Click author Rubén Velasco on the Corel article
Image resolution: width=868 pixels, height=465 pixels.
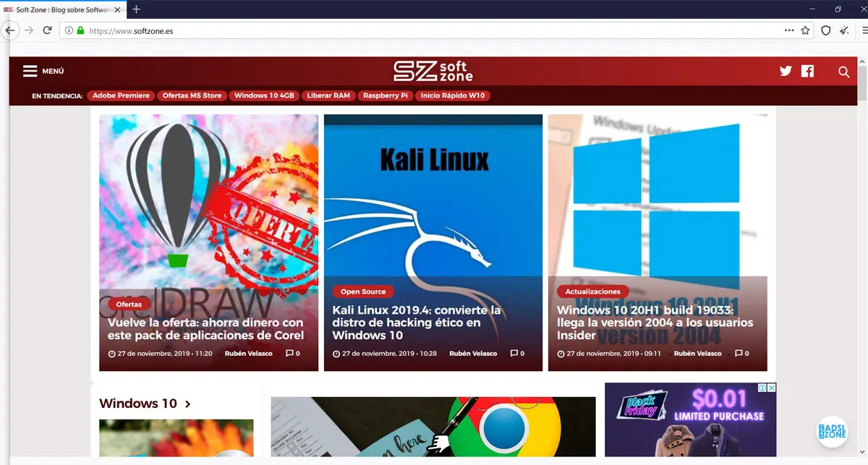coord(249,354)
